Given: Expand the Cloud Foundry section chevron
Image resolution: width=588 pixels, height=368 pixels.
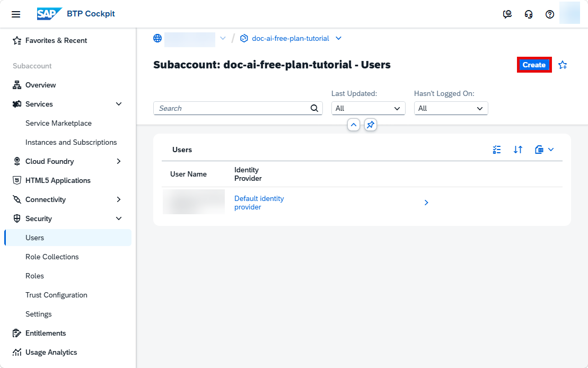Looking at the screenshot, I should pyautogui.click(x=119, y=161).
